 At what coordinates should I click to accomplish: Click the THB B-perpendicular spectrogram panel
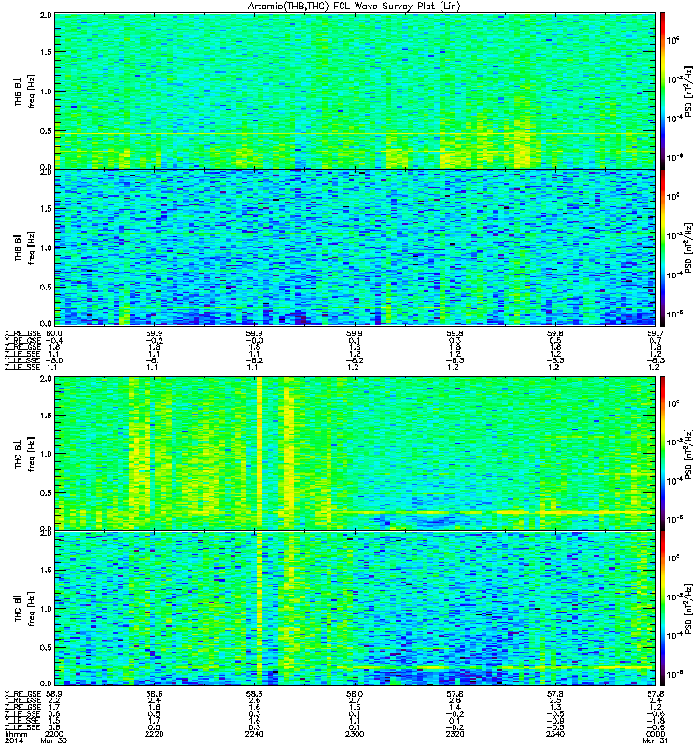356,91
